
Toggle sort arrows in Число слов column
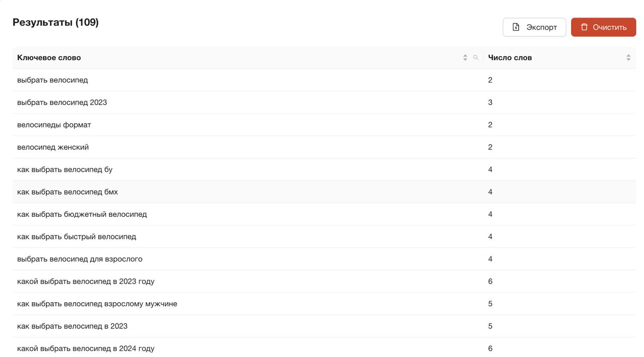pos(628,58)
